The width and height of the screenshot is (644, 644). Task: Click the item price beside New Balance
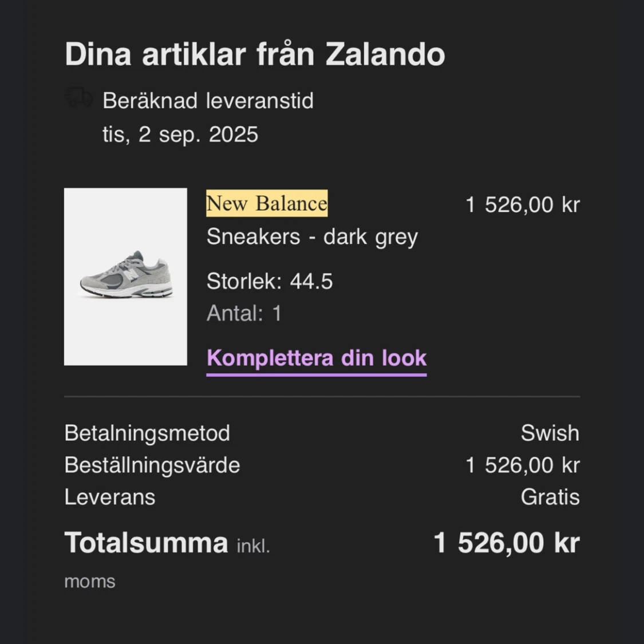point(522,205)
